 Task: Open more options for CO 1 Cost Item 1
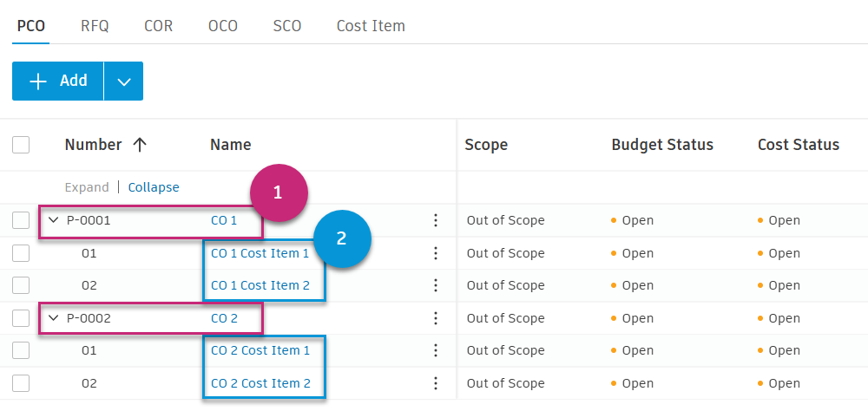pyautogui.click(x=436, y=253)
